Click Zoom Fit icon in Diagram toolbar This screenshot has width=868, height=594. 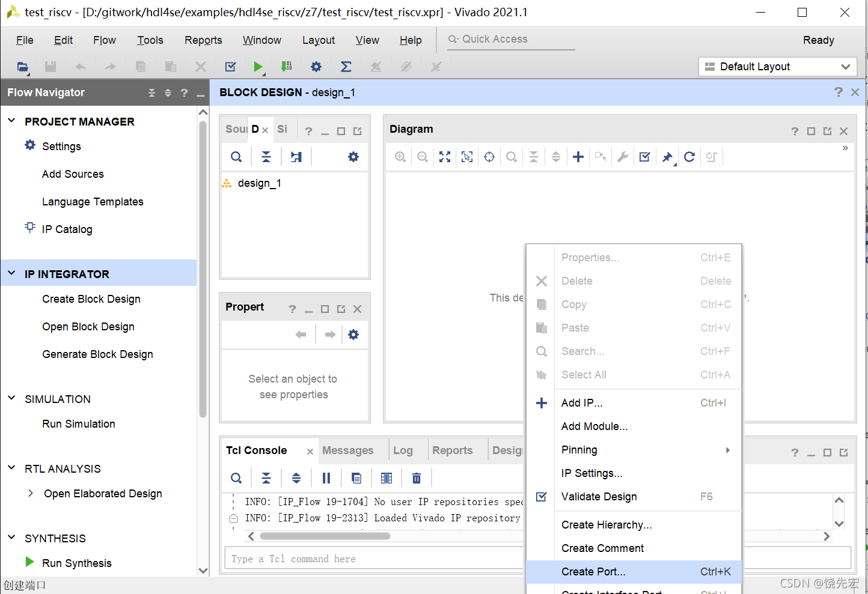point(445,157)
